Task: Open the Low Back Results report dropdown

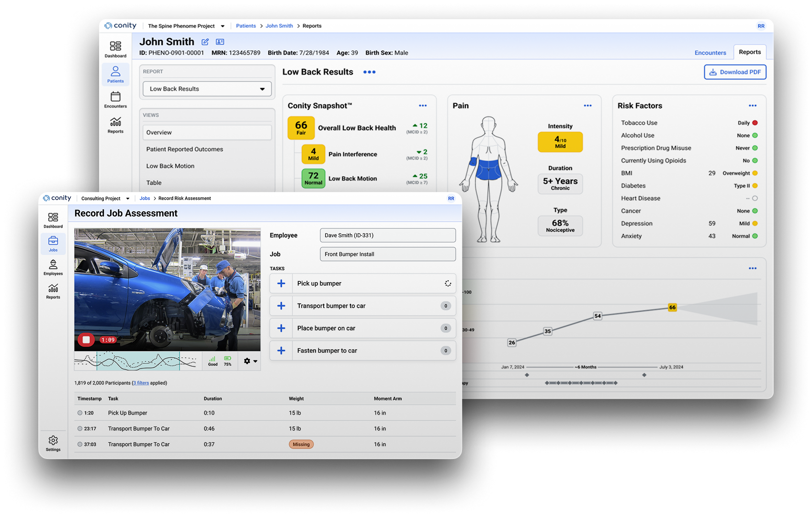Action: [x=207, y=89]
